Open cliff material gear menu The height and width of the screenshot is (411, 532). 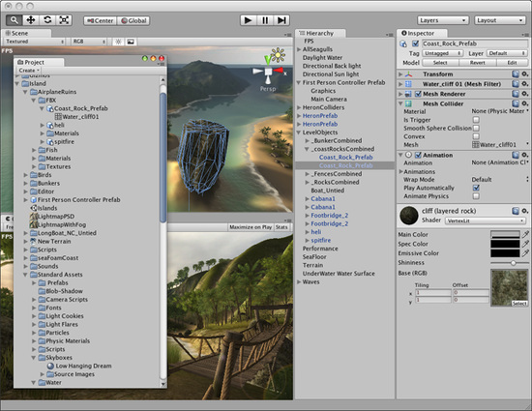click(525, 211)
